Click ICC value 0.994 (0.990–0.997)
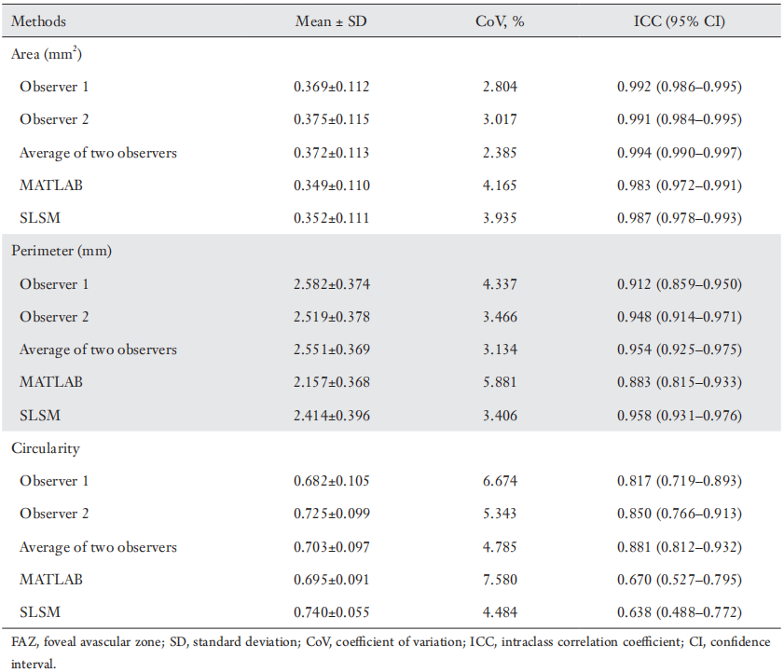Viewport: 784px width, 672px height. pyautogui.click(x=679, y=153)
